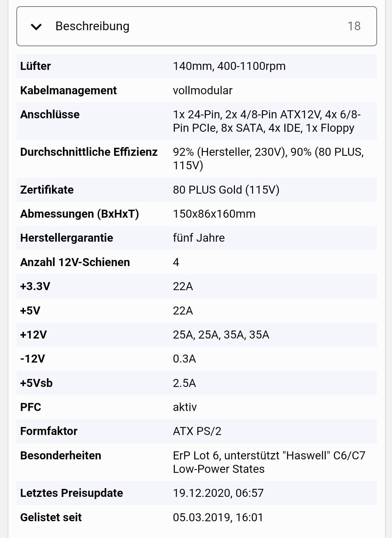Click the vollmodular value text
392x538 pixels.
pos(203,90)
